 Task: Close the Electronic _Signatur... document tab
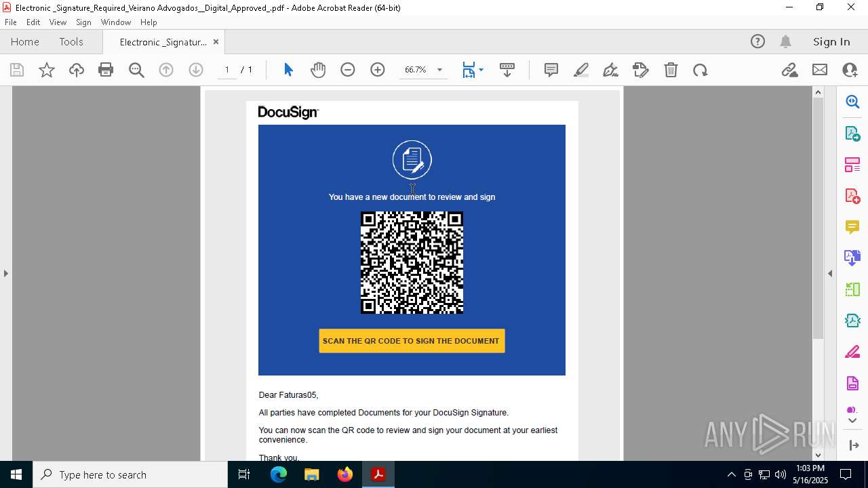click(x=216, y=42)
